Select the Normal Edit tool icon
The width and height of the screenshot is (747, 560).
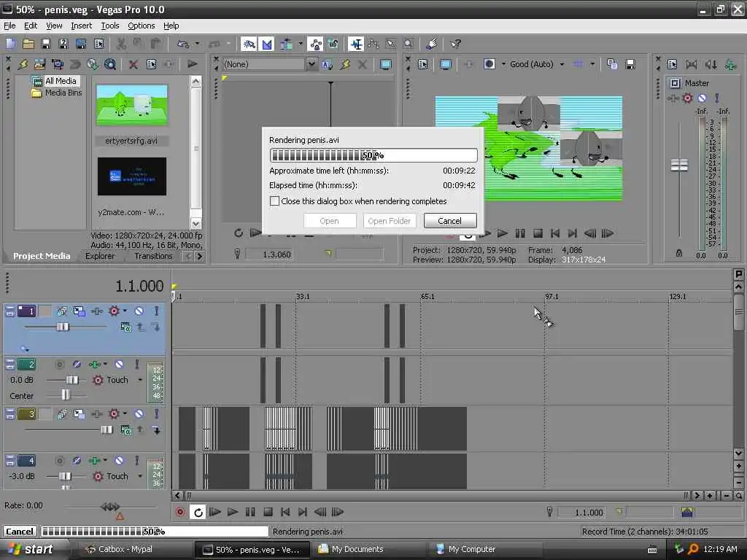point(356,44)
